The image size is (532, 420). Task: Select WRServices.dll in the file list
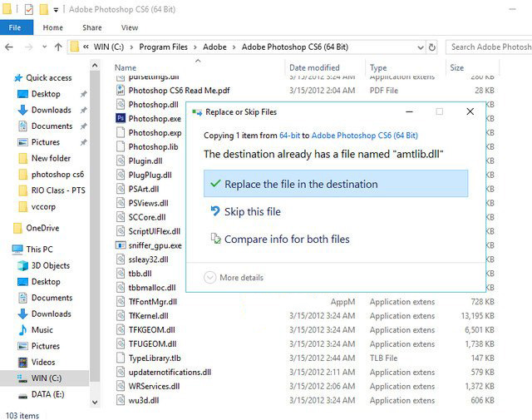[x=154, y=387]
